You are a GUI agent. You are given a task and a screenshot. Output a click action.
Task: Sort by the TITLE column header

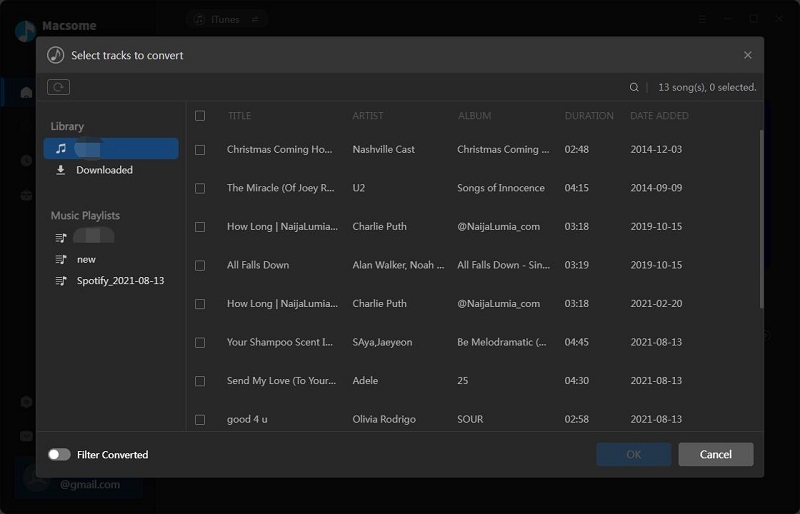(239, 116)
